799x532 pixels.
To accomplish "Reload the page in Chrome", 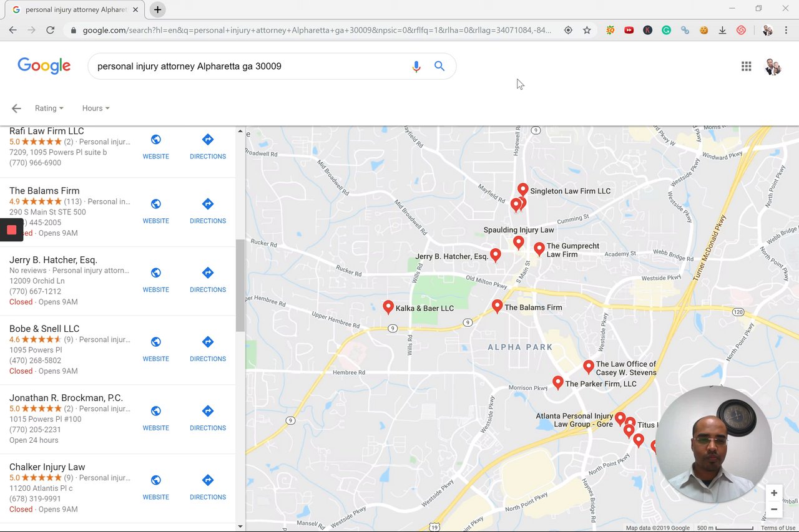I will 51,30.
